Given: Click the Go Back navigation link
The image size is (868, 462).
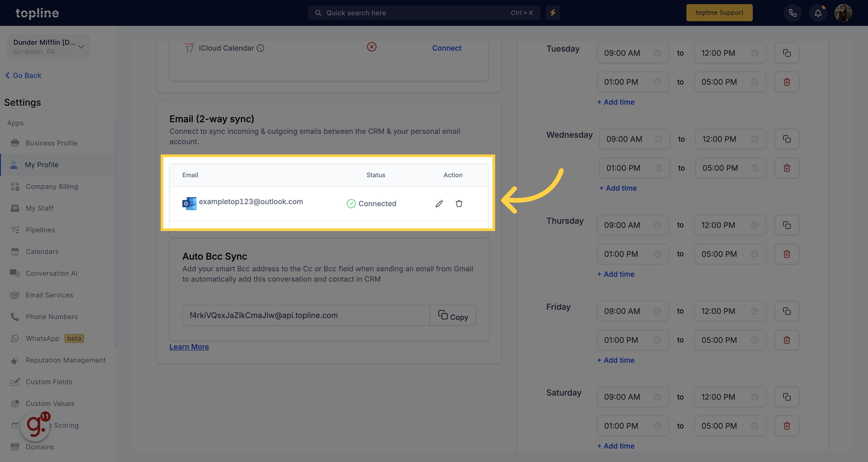Looking at the screenshot, I should pyautogui.click(x=24, y=75).
